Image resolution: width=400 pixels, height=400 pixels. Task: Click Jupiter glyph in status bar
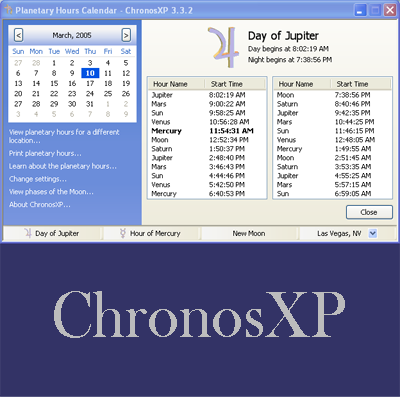28,233
